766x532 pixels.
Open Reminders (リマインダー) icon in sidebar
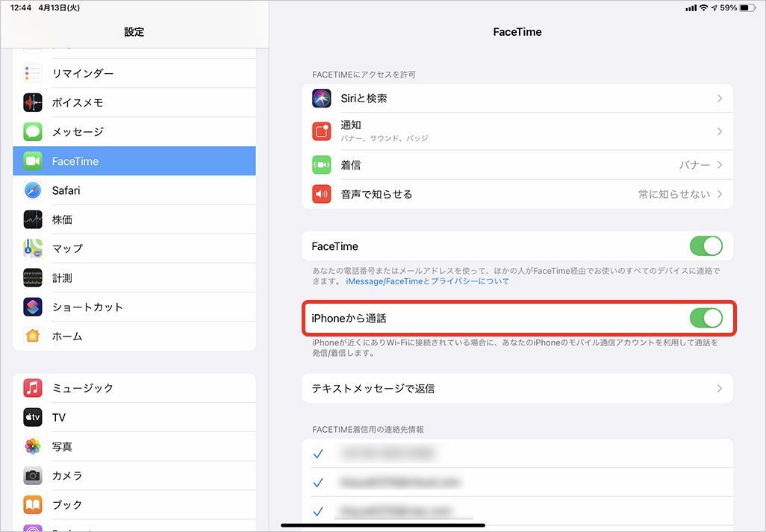point(33,73)
